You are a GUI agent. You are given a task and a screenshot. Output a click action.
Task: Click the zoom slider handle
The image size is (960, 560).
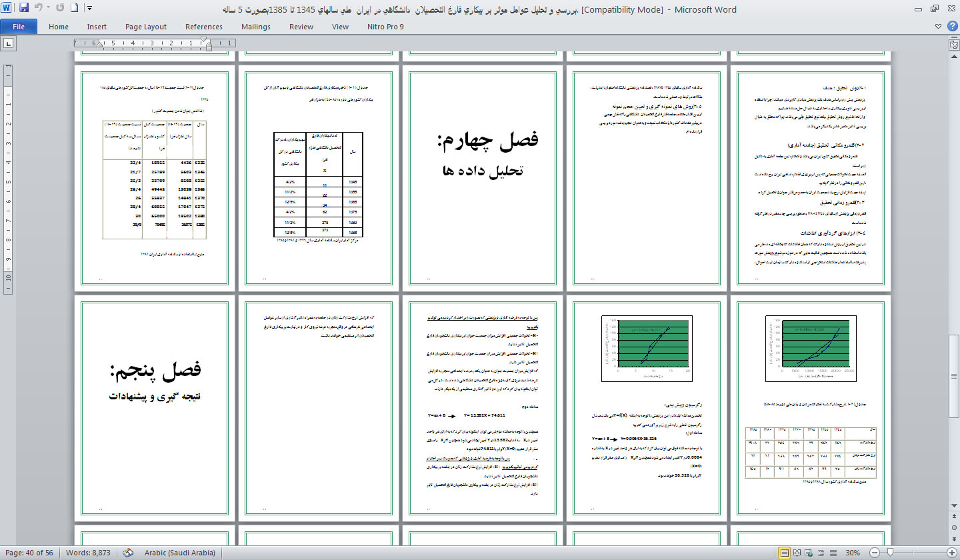(x=890, y=553)
